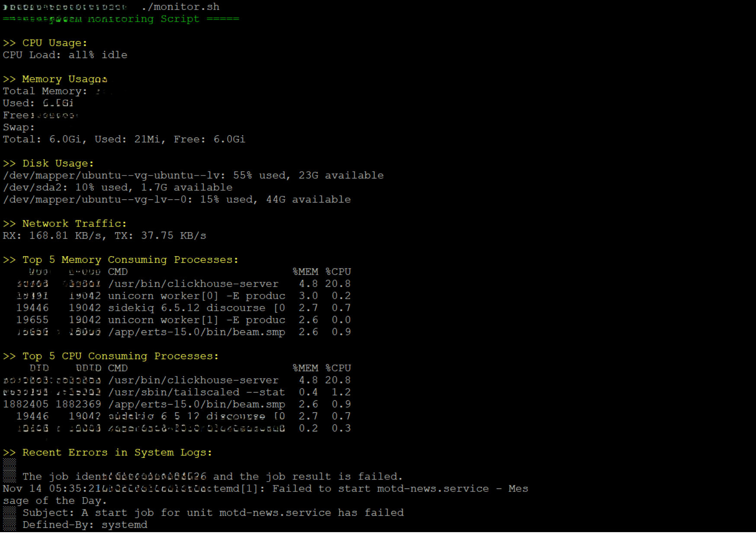This screenshot has height=536, width=756.
Task: Select swap line 'Total: 6.0Gi, Used: 21Mi'
Action: (x=124, y=139)
